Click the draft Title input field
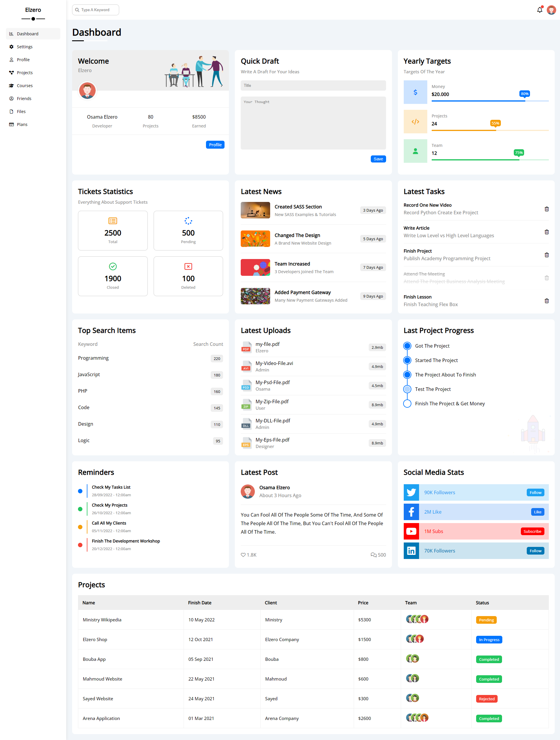The image size is (560, 740). click(313, 85)
